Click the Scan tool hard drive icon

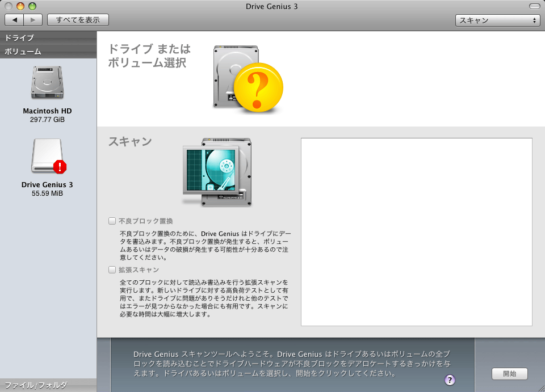tap(217, 172)
